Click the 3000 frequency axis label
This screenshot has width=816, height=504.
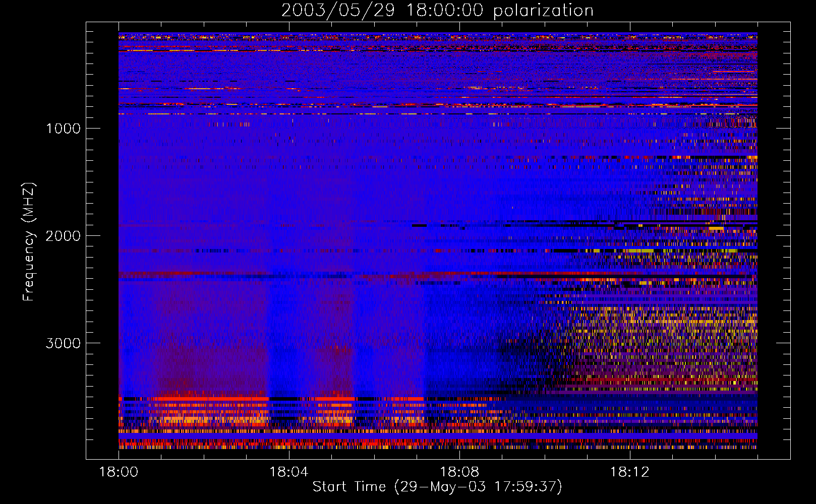[x=63, y=343]
